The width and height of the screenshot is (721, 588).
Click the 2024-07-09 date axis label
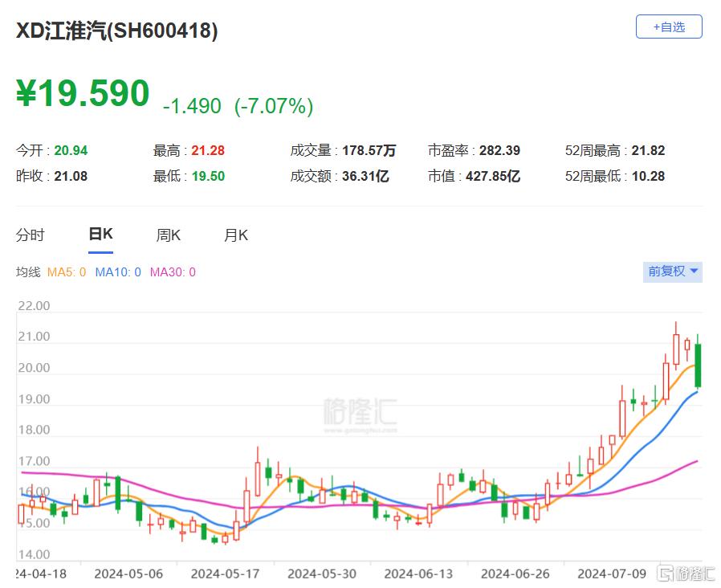click(x=612, y=574)
